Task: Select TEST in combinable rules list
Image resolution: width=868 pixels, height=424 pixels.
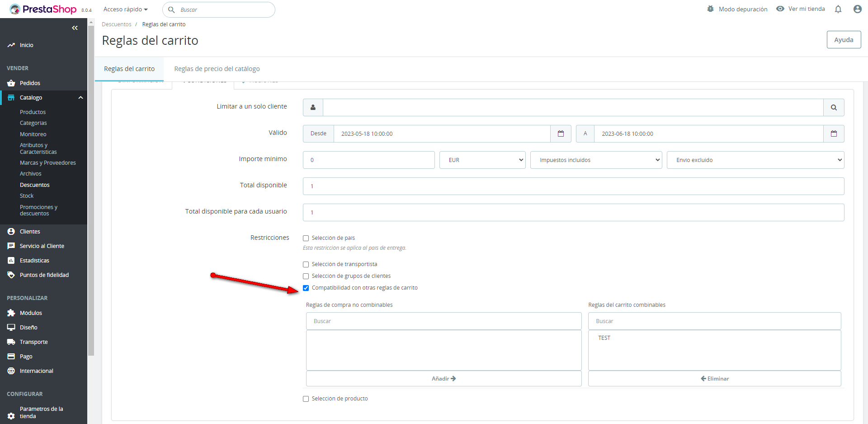Action: pos(604,338)
